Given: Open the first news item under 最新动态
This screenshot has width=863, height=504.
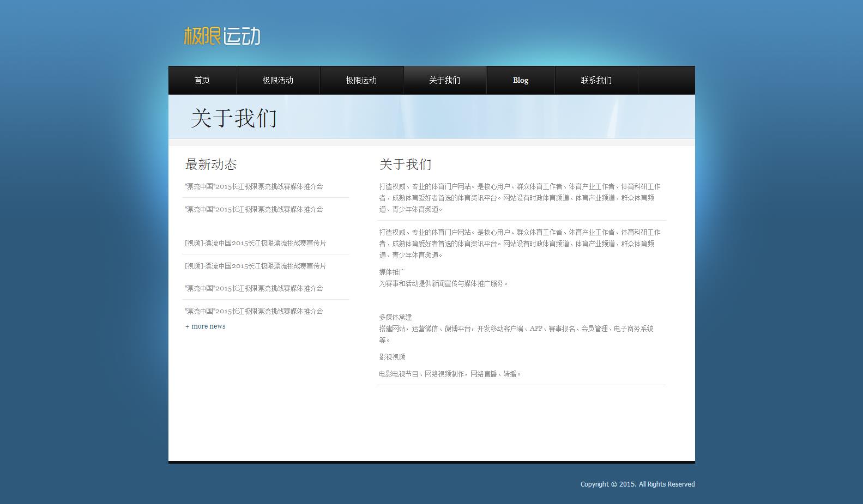Looking at the screenshot, I should pyautogui.click(x=254, y=186).
